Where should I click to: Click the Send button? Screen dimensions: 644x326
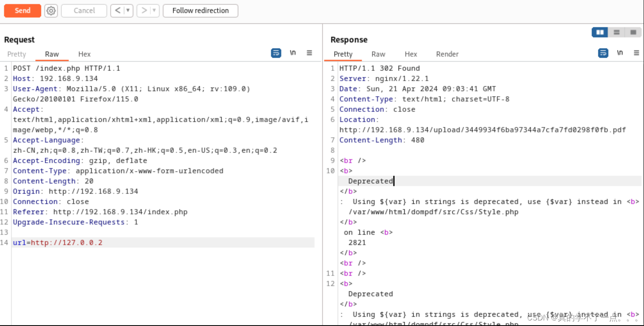[x=22, y=11]
